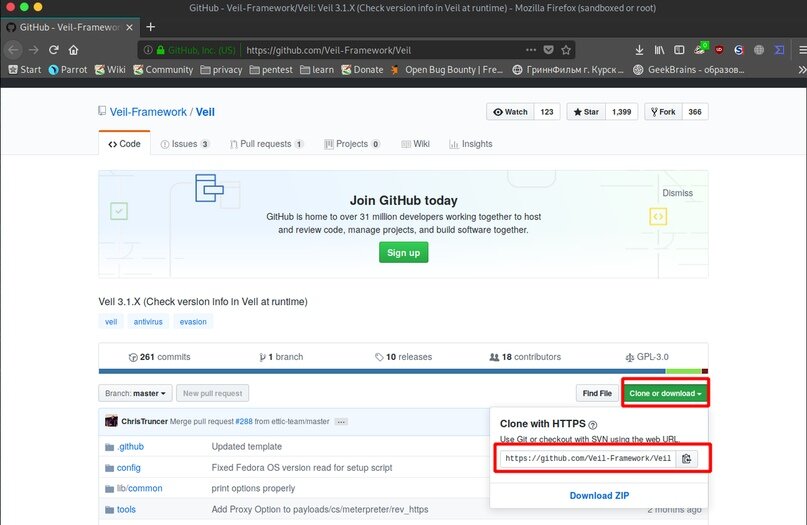Click the Star button
807x525 pixels.
586,112
